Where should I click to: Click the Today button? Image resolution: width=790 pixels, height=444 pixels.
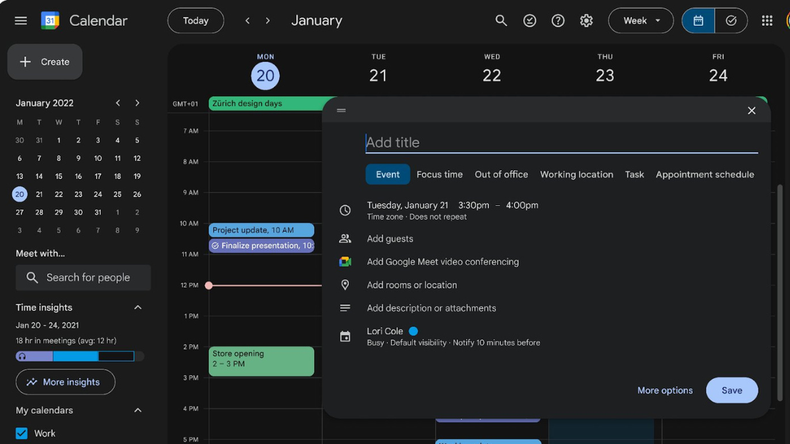tap(195, 21)
